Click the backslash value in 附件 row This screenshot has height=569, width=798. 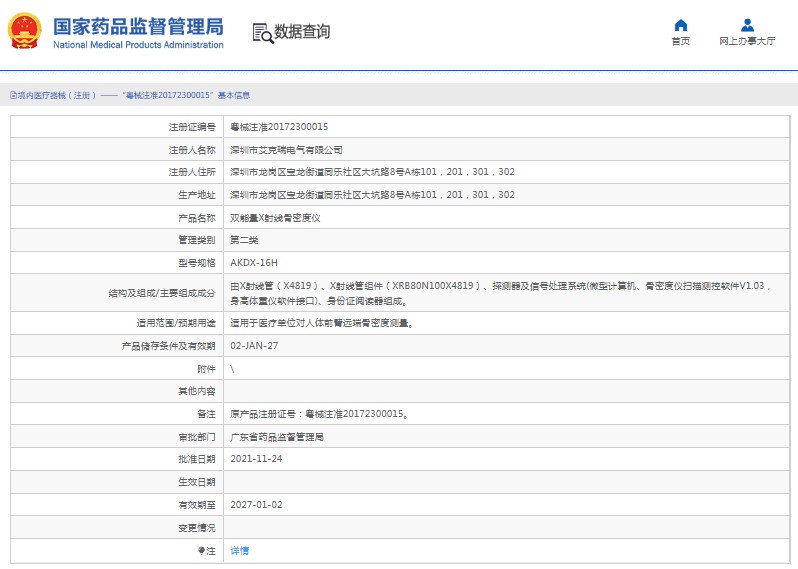click(x=232, y=369)
